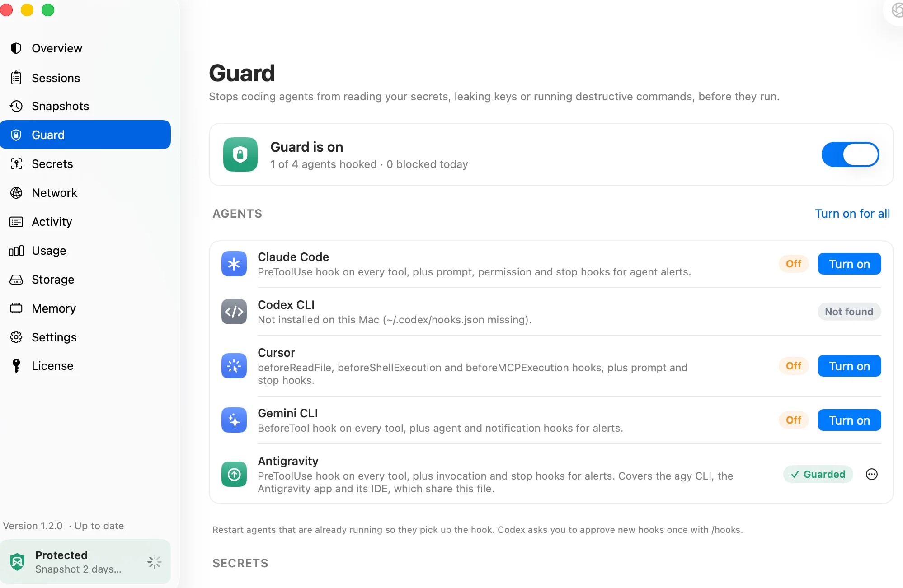The width and height of the screenshot is (903, 588).
Task: Click the Secrets key-bracket icon
Action: pos(16,164)
